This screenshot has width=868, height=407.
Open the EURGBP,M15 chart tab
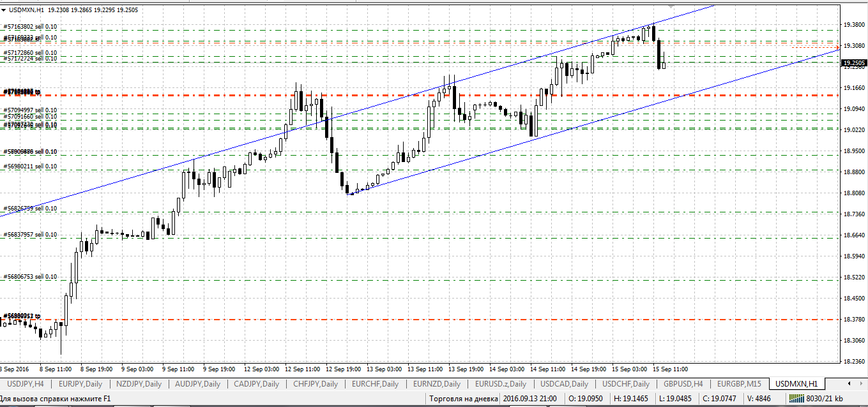(740, 384)
